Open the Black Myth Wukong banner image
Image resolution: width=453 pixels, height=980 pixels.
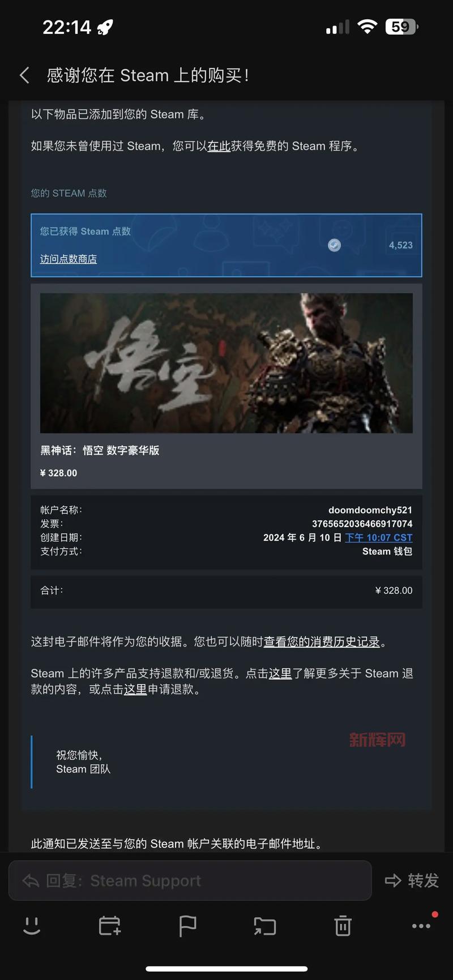pos(226,363)
